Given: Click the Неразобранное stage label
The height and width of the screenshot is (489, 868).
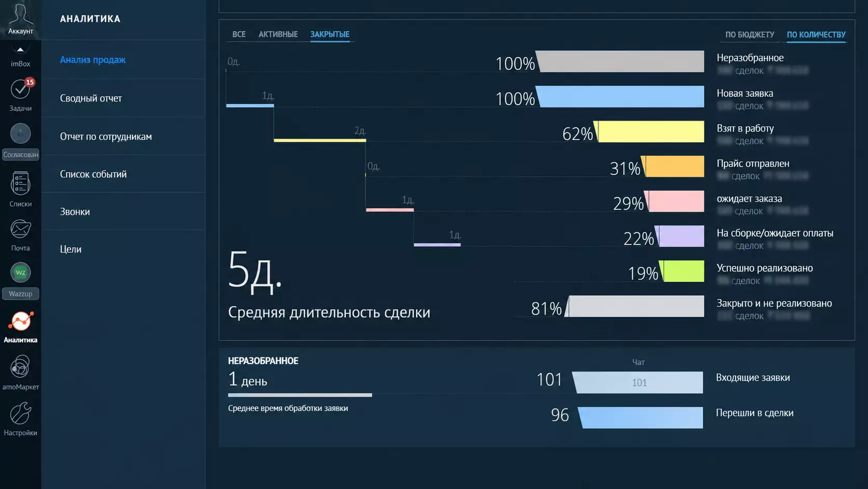Looking at the screenshot, I should (750, 58).
